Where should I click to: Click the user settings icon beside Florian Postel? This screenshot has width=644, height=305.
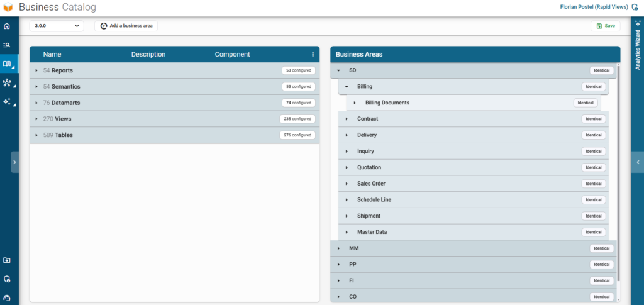[635, 8]
